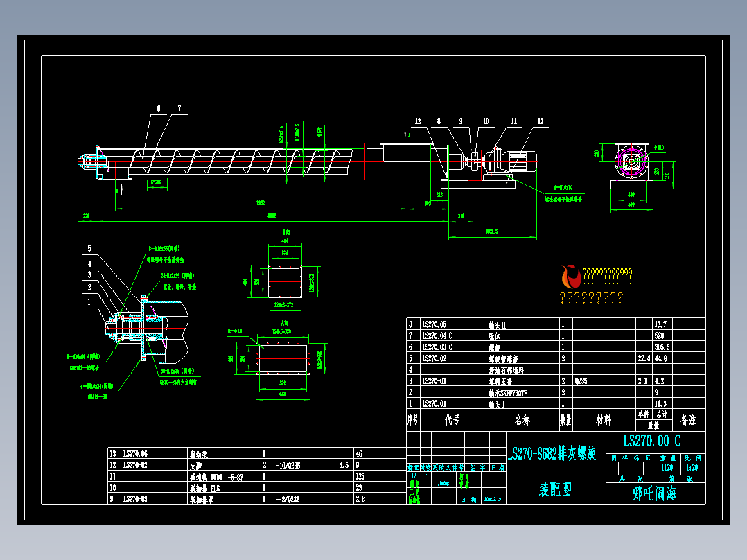747x560 pixels.
Task: Click the '名称' column header
Action: 522,420
